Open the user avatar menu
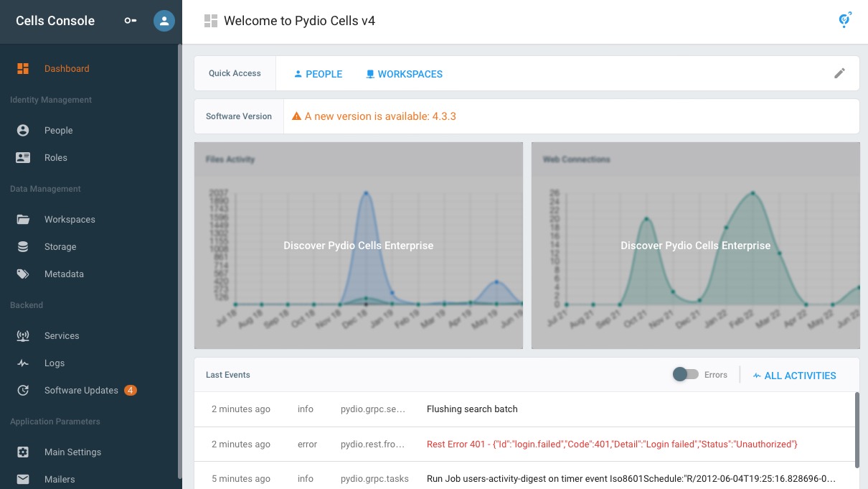 tap(164, 21)
